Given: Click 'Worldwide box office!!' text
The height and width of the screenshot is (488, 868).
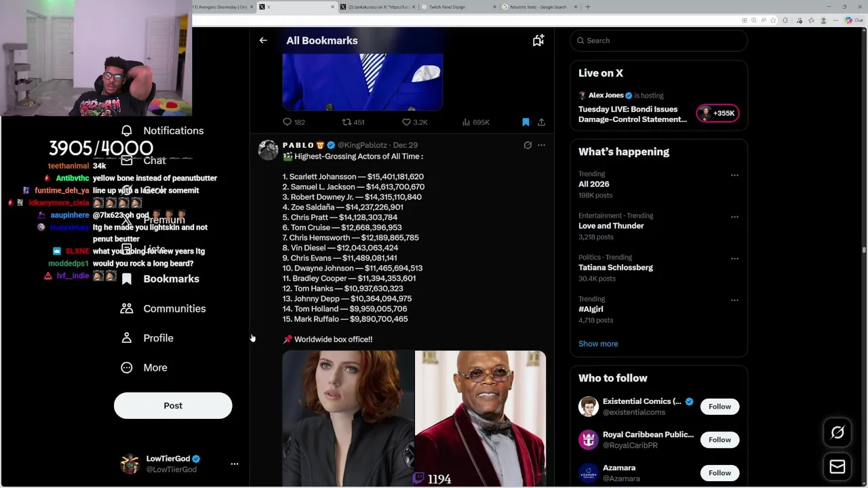Looking at the screenshot, I should [333, 340].
